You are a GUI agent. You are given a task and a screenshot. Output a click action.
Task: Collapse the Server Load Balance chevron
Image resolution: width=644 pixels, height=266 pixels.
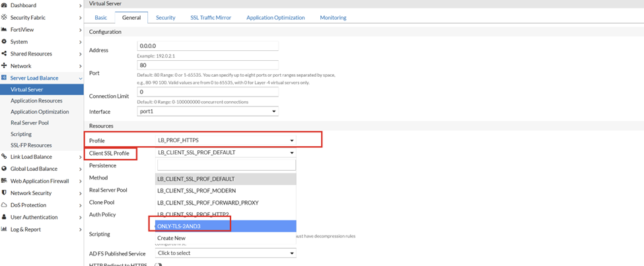click(x=80, y=78)
